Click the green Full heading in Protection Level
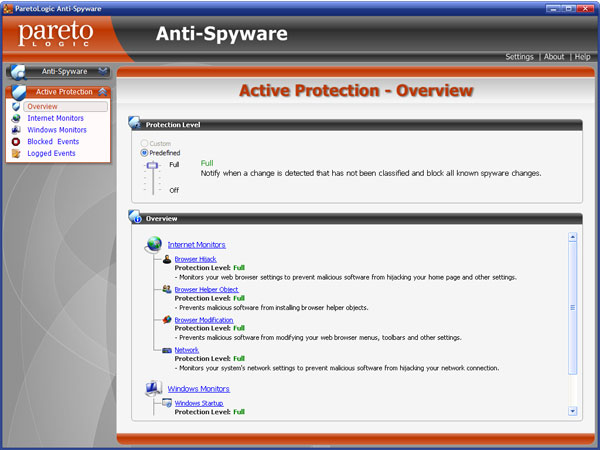This screenshot has width=600, height=450. tap(207, 163)
